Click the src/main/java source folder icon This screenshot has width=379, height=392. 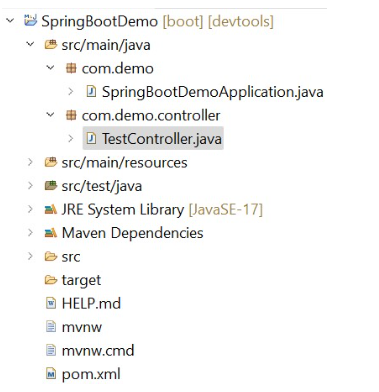pyautogui.click(x=51, y=44)
